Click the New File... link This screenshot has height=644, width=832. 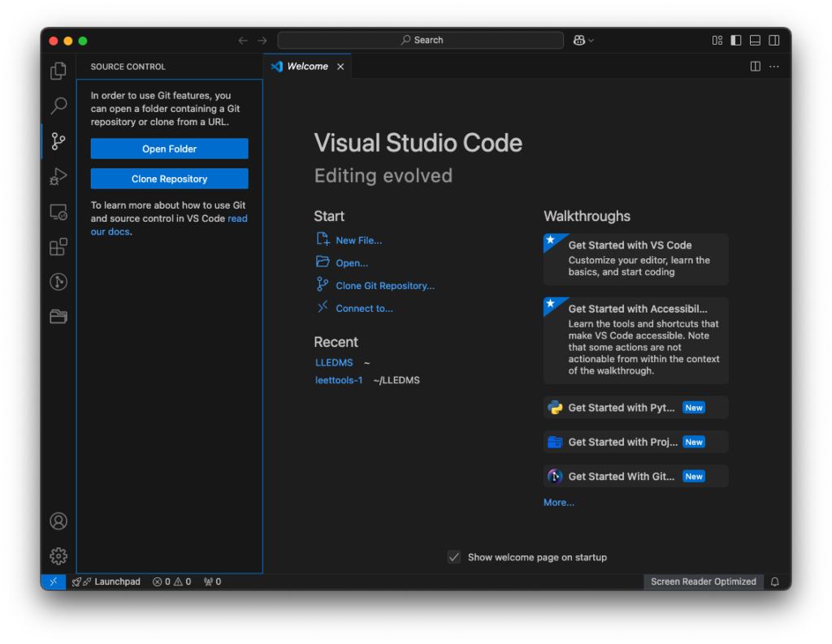coord(358,240)
